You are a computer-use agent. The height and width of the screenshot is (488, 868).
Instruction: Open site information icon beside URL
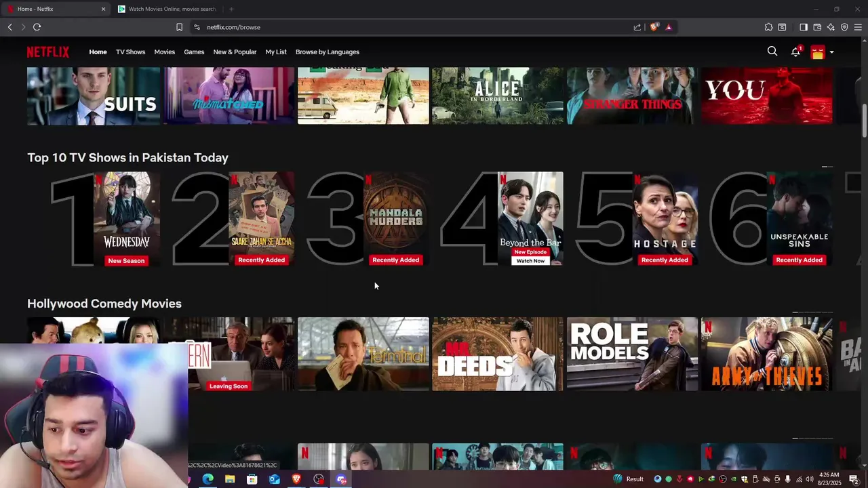[x=197, y=27]
